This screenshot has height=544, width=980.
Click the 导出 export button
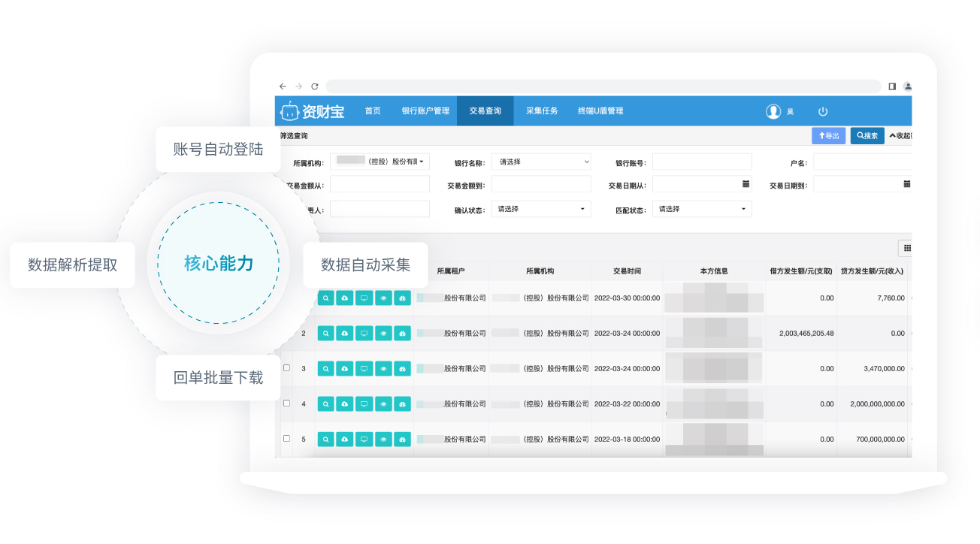click(828, 136)
